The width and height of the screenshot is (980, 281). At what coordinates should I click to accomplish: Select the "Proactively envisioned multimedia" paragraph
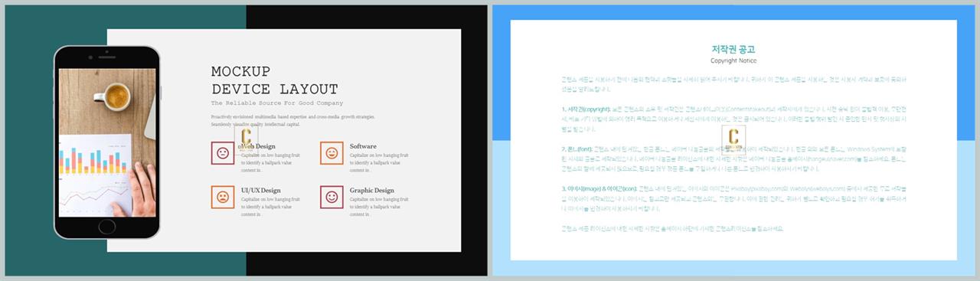pyautogui.click(x=293, y=120)
